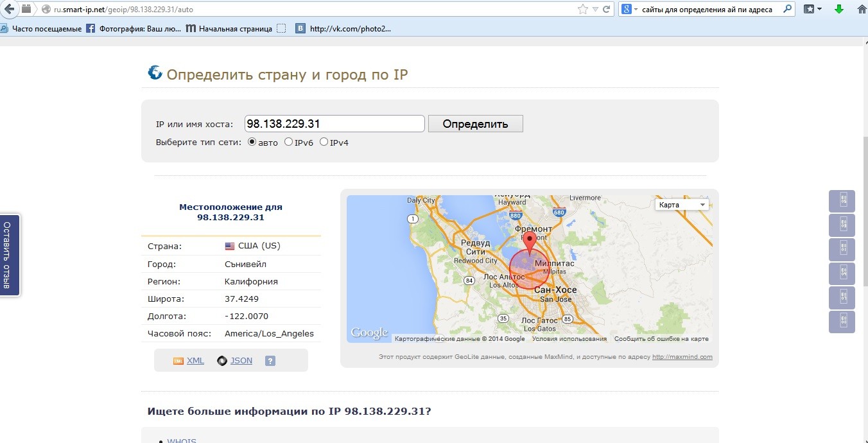Viewport: 868px width, 443px height.
Task: Click the Google logo on the map
Action: (369, 333)
